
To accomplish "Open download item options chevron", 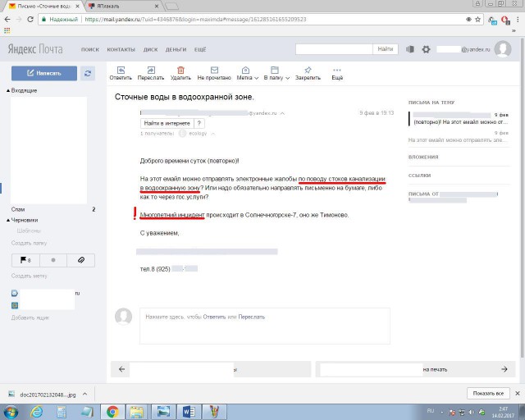I will 85,394.
